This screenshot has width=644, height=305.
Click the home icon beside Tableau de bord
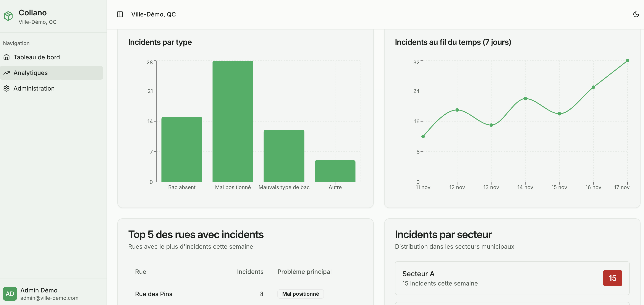click(x=6, y=57)
